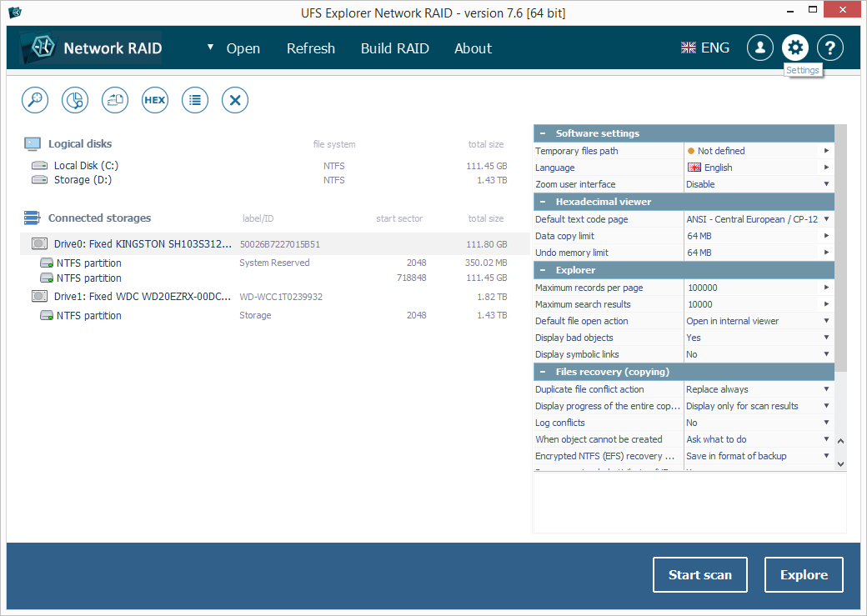This screenshot has height=616, width=867.
Task: Click the Maximum records per page value 100000
Action: click(x=702, y=288)
